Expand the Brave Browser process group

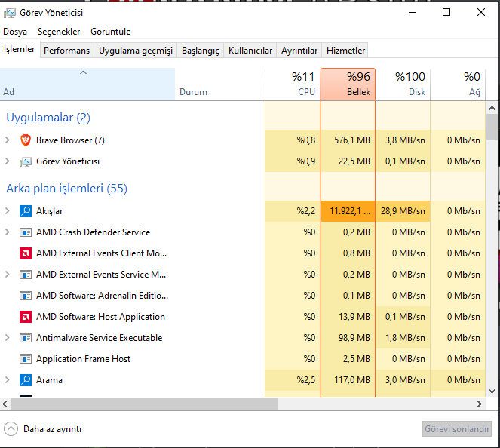coord(8,140)
